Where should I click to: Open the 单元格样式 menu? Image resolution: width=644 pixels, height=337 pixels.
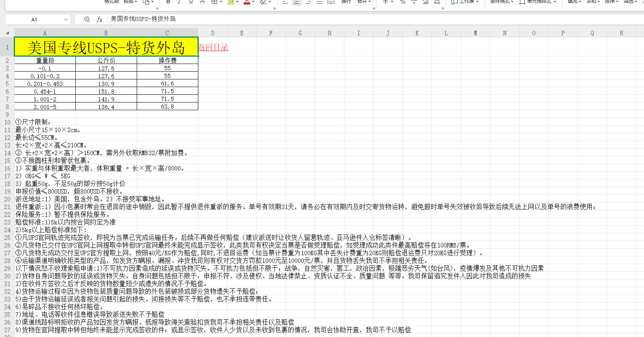[538, 2]
